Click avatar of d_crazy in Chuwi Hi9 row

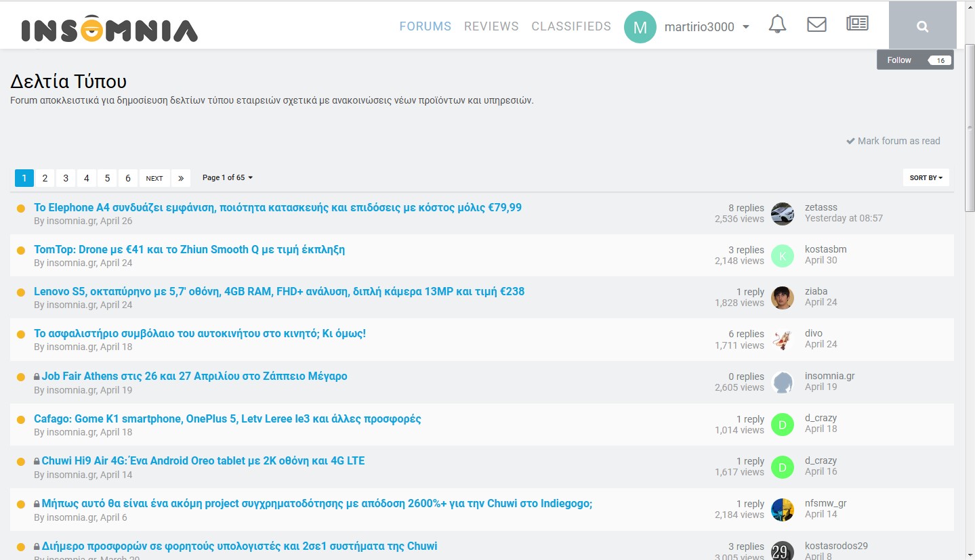(783, 467)
